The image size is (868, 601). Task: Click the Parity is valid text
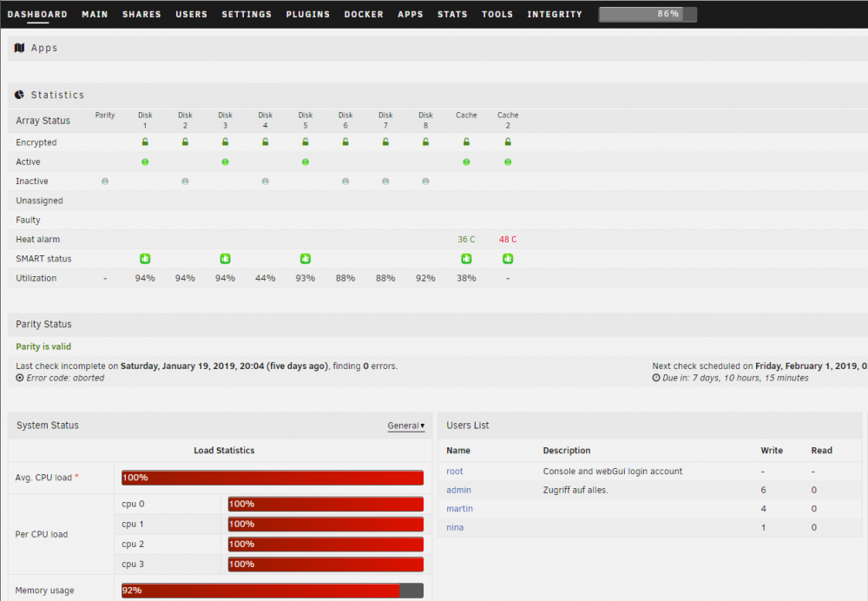point(43,347)
